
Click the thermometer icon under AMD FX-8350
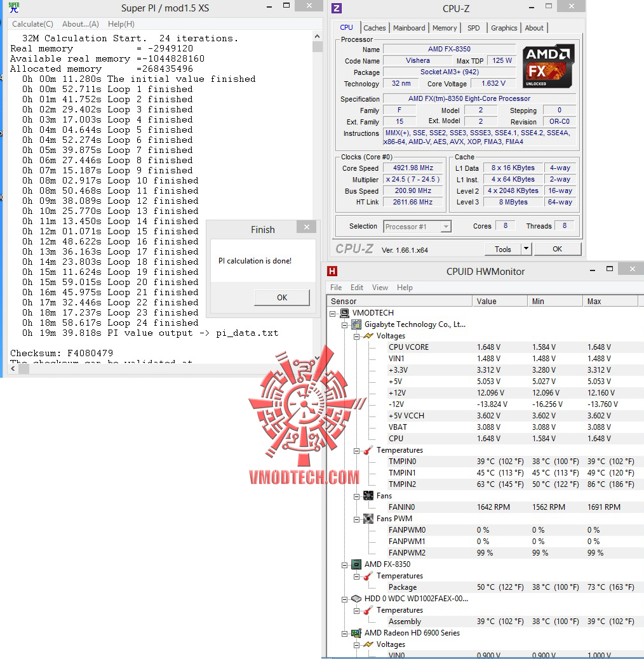(x=368, y=576)
